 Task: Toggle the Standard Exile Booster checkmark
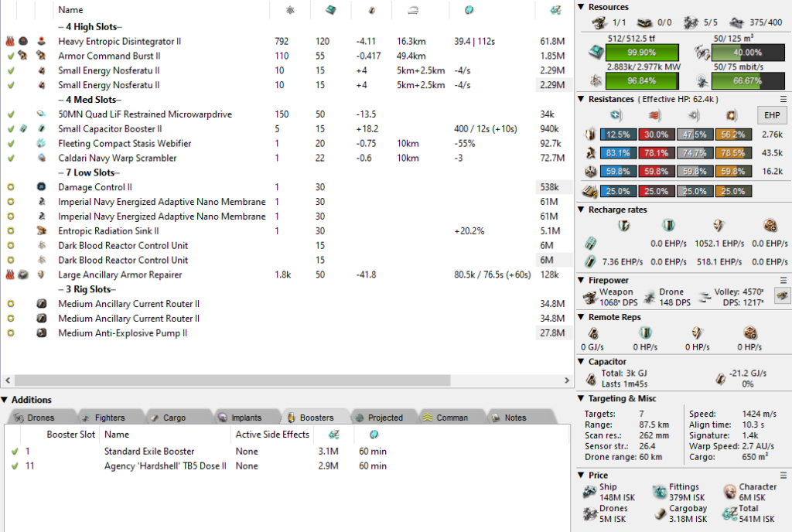tap(15, 452)
